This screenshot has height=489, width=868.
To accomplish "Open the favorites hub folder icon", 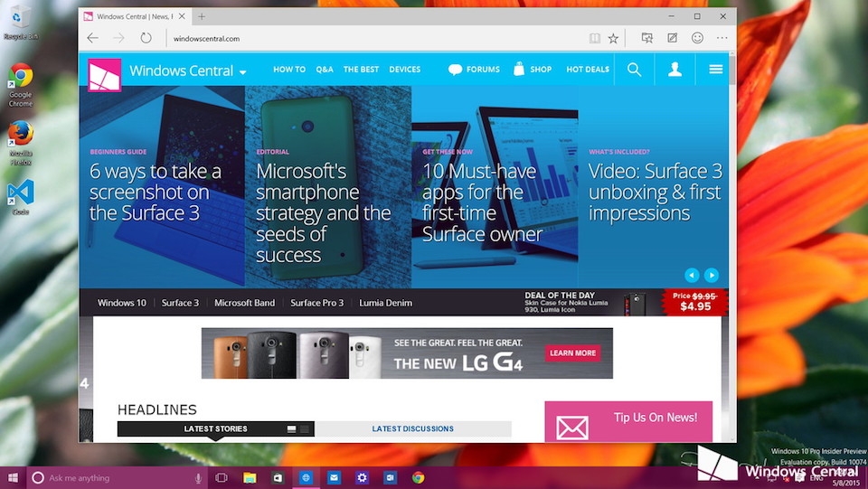I will 646,38.
